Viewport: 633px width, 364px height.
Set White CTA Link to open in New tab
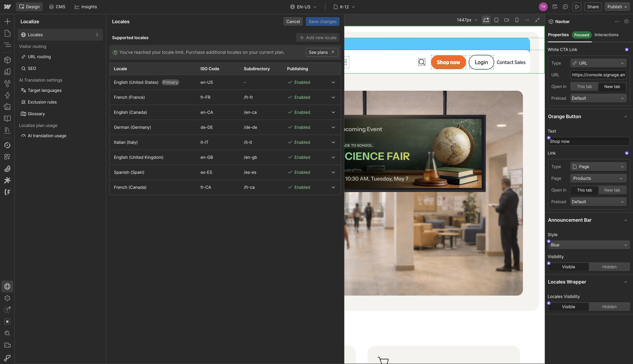point(612,87)
